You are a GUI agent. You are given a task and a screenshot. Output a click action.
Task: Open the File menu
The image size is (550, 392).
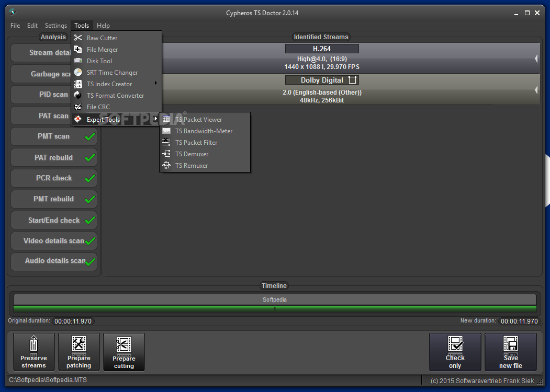[15, 25]
